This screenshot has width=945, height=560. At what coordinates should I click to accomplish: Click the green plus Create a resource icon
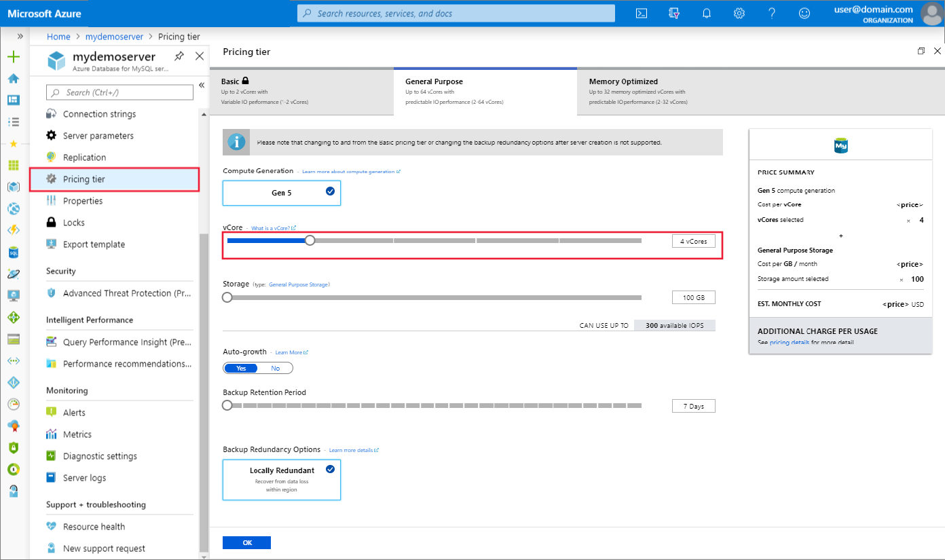13,57
